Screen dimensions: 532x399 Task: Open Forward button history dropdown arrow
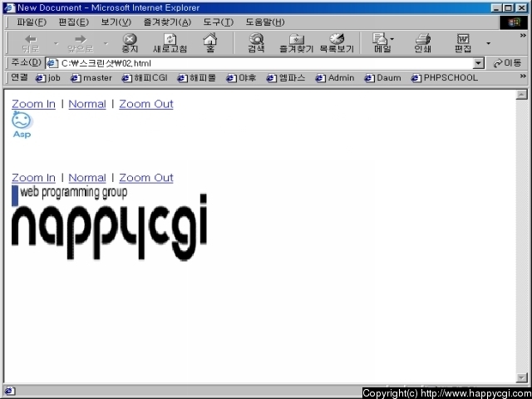click(106, 43)
